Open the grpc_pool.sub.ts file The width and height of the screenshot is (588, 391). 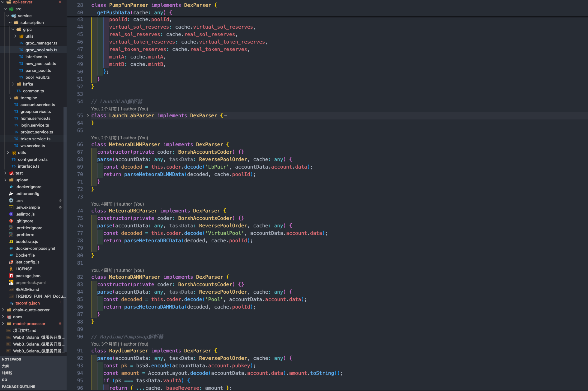41,50
